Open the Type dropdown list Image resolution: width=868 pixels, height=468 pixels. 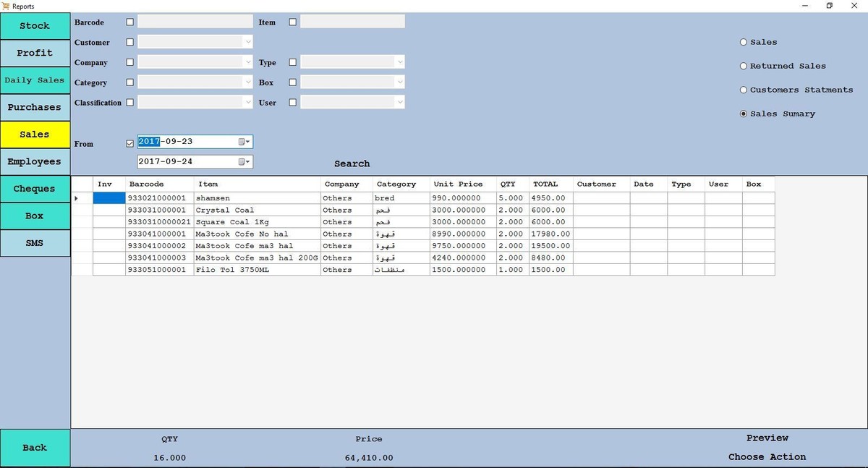399,63
